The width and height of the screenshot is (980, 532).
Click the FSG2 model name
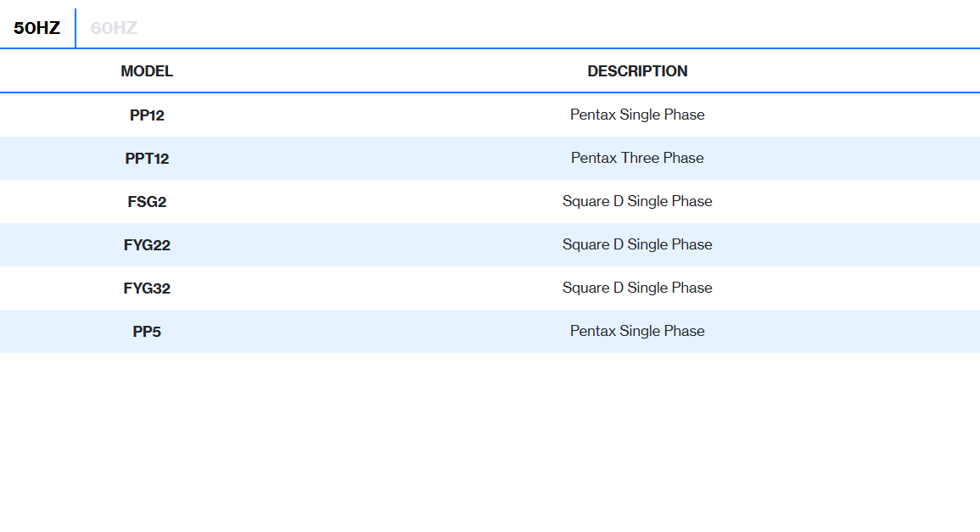tap(147, 202)
